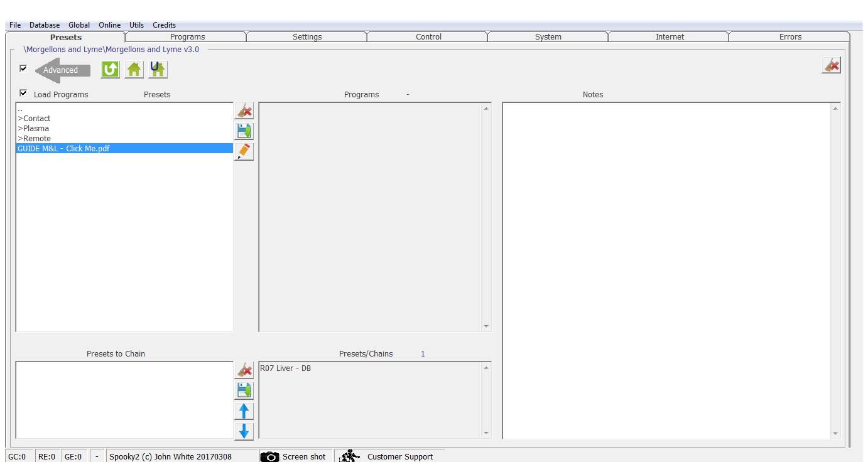Save preset using the floppy disk icon
Screen dimensions: 868x467
tap(244, 131)
